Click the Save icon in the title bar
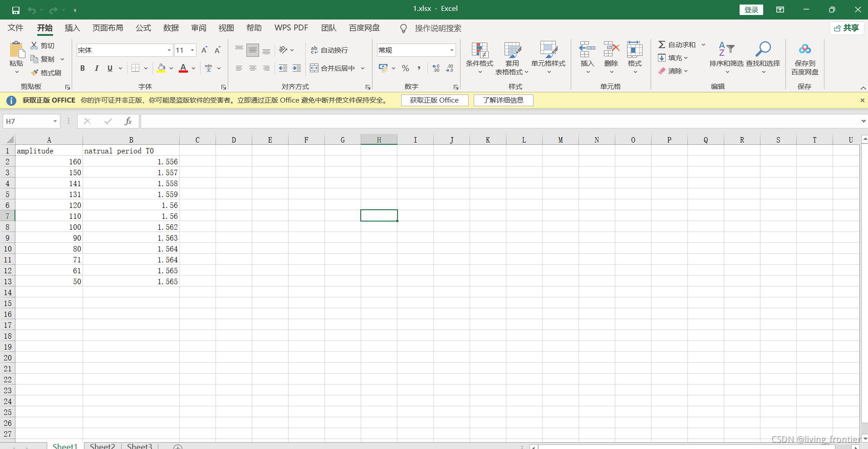868x449 pixels. (x=16, y=10)
